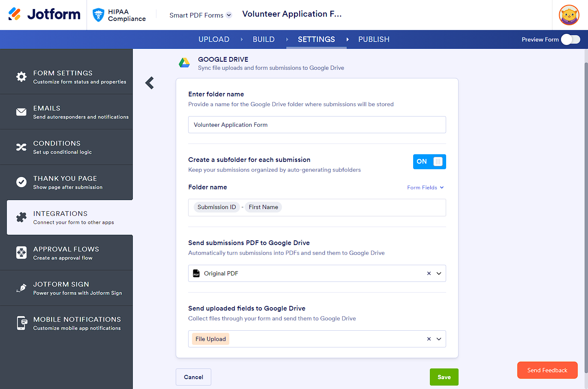
Task: Click the HIPAA Compliance shield icon
Action: [99, 15]
